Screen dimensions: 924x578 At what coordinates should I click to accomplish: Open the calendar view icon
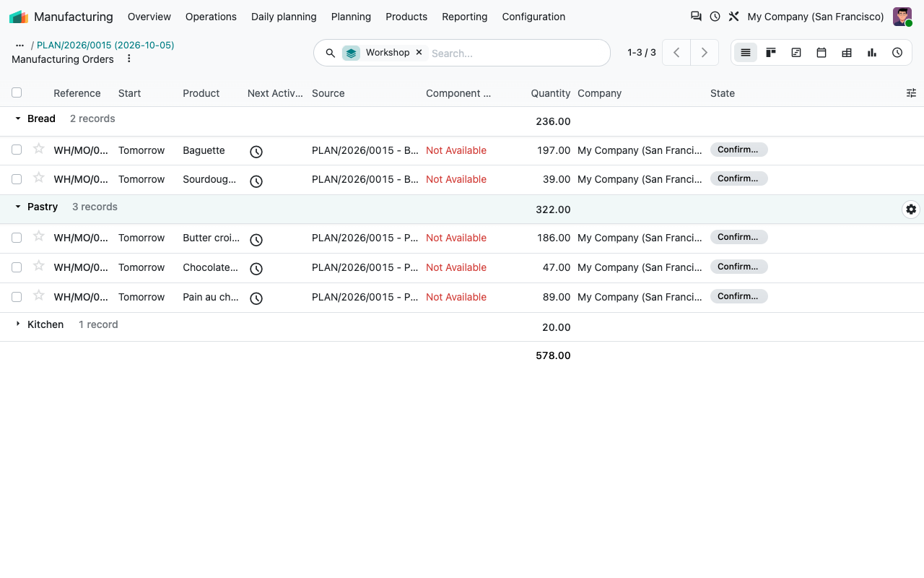821,53
